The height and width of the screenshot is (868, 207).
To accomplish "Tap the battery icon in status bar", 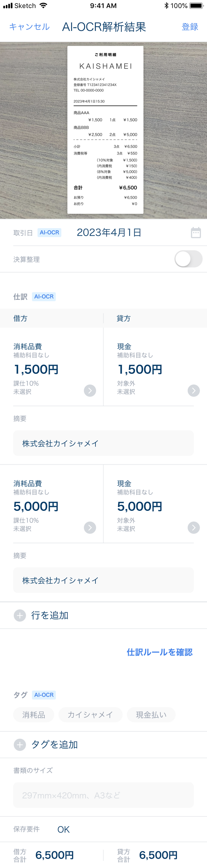I will (x=196, y=6).
